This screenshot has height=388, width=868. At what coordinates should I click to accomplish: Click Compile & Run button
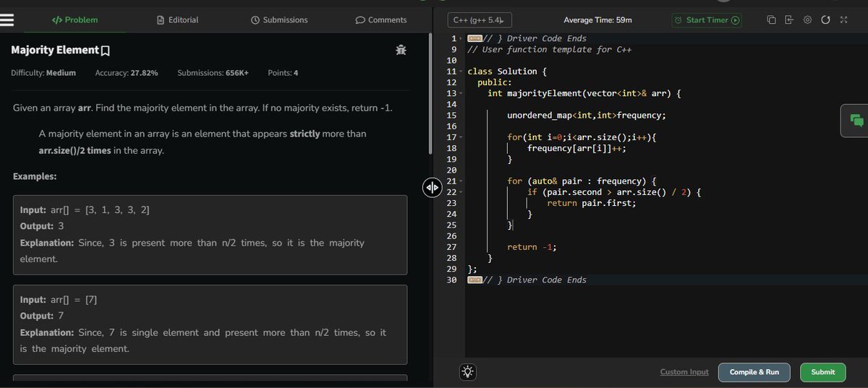pyautogui.click(x=754, y=372)
